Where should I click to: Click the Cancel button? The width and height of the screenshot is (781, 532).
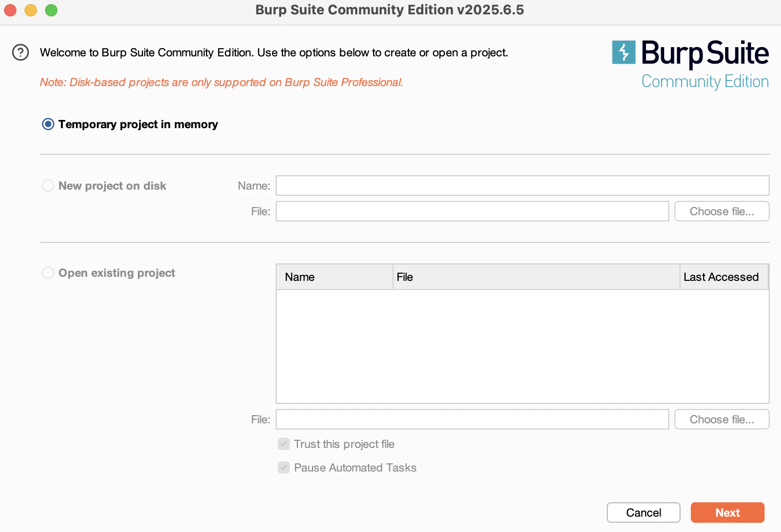click(x=644, y=513)
